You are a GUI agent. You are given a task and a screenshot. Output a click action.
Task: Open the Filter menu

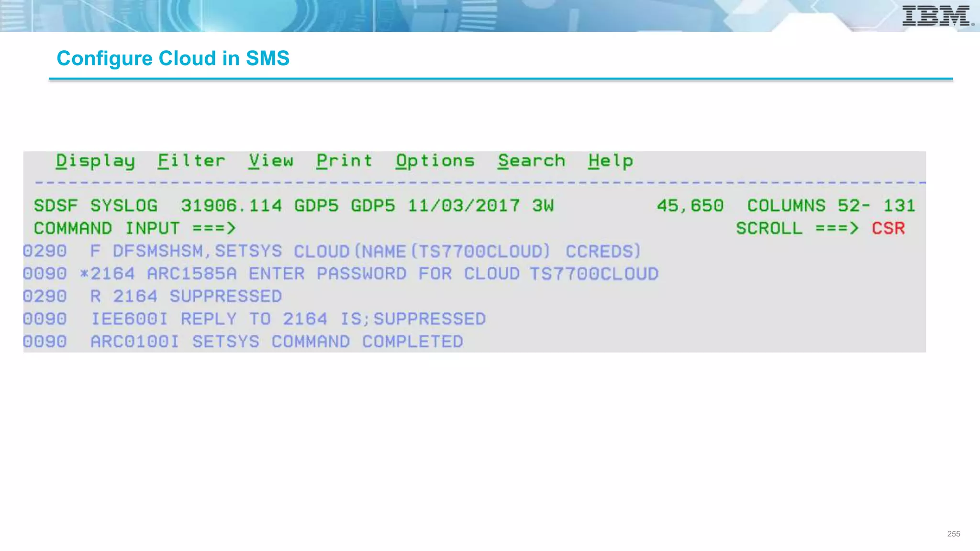click(191, 161)
